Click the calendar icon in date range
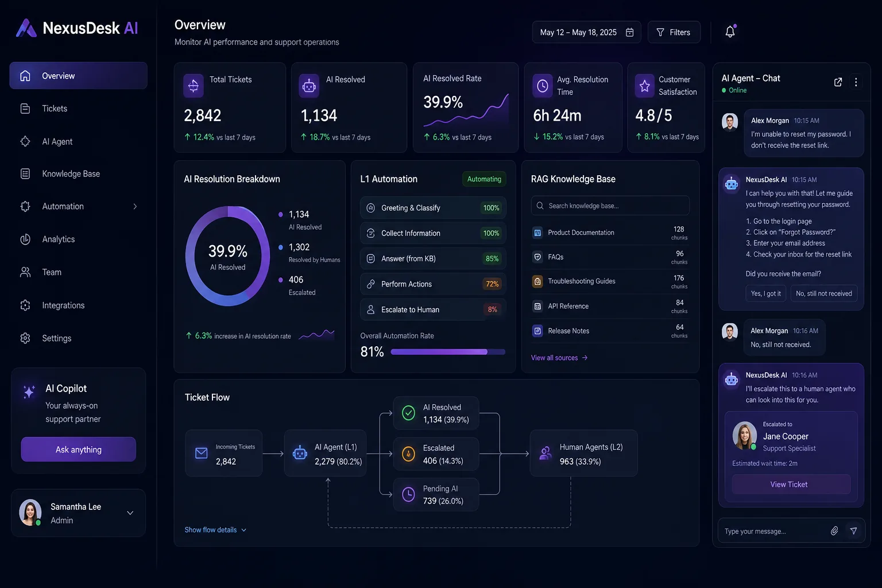 pyautogui.click(x=629, y=32)
